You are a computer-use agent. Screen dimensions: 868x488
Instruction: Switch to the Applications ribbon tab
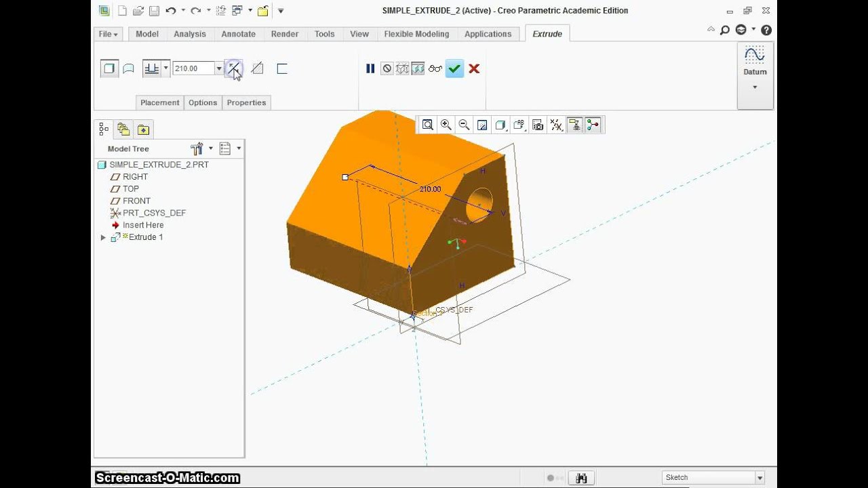click(488, 34)
